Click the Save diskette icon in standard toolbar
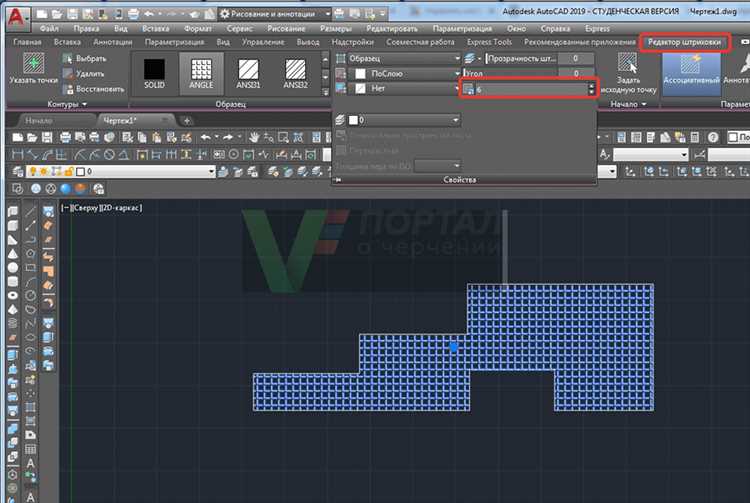The height and width of the screenshot is (503, 750). [46, 138]
